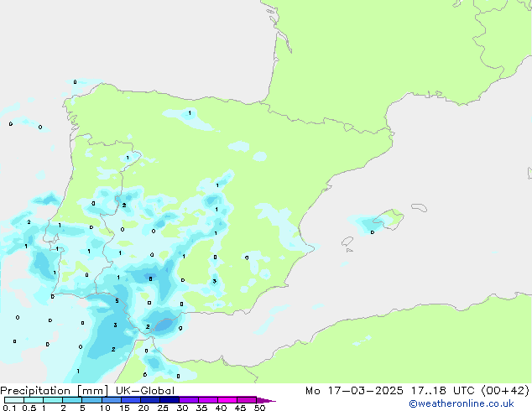Image resolution: width=532 pixels, height=411 pixels.
Task: Click the 35–40 mm legend color box
Action: tap(208, 400)
